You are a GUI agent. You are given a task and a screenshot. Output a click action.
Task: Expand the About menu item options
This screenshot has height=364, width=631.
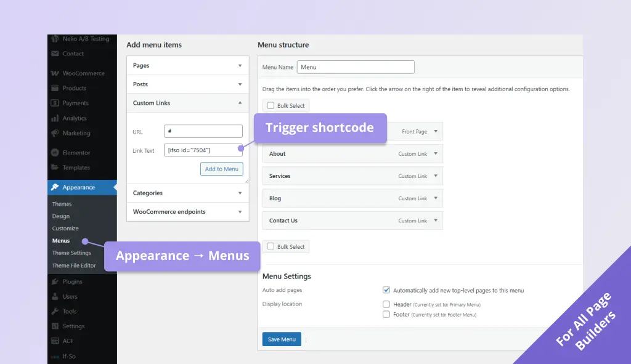[436, 154]
